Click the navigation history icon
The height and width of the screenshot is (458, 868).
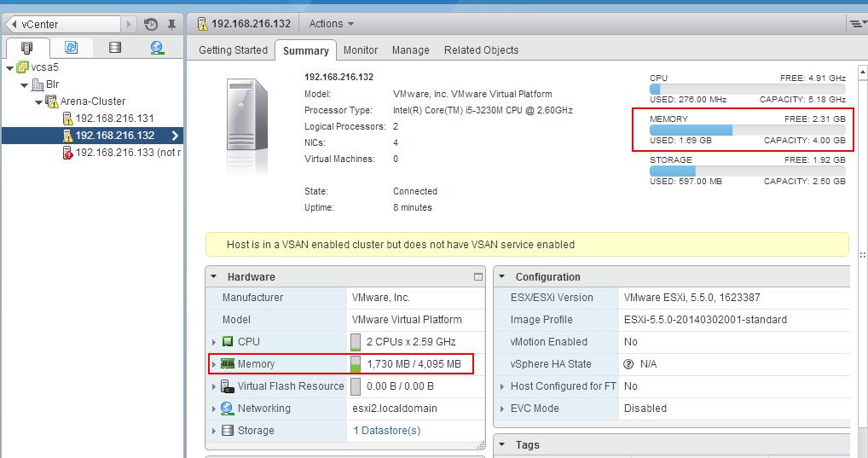tap(151, 25)
